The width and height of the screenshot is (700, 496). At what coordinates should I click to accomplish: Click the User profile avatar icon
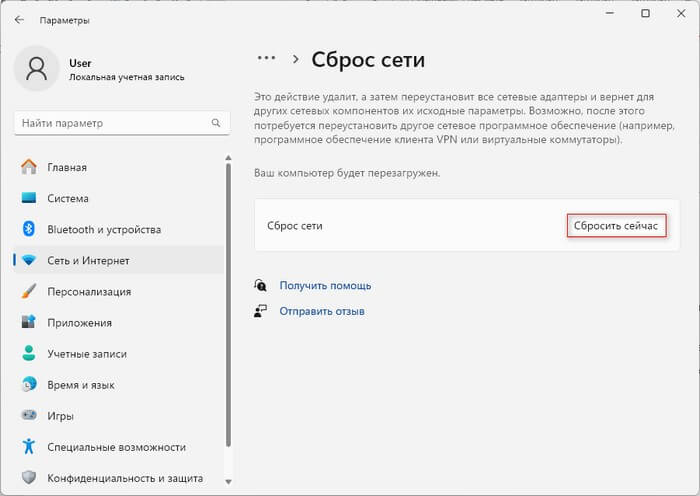coord(38,69)
